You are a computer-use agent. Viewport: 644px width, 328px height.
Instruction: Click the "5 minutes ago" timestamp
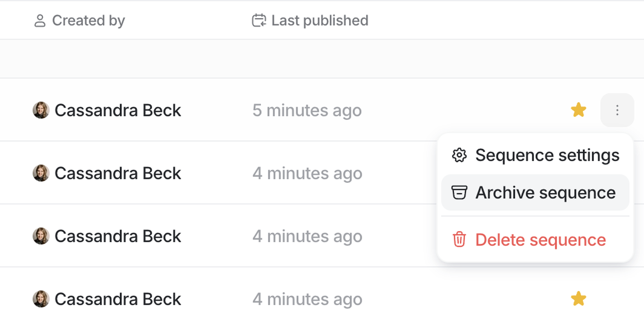click(x=307, y=110)
